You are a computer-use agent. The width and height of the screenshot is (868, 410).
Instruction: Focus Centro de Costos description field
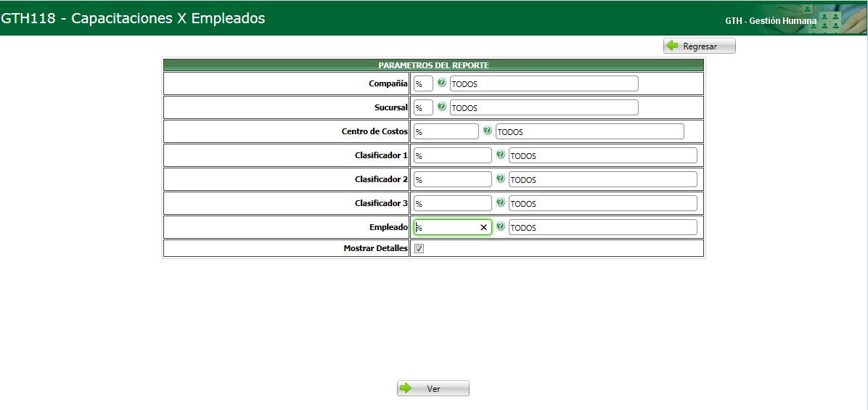pyautogui.click(x=590, y=131)
